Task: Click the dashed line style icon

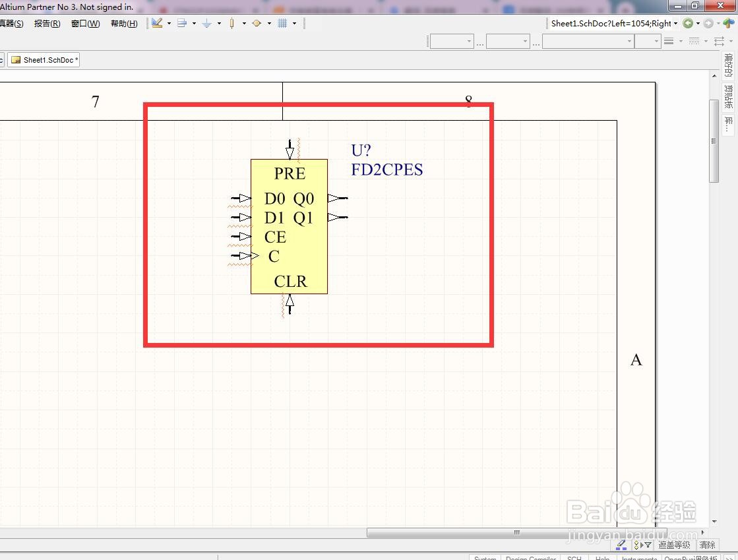Action: tap(694, 42)
